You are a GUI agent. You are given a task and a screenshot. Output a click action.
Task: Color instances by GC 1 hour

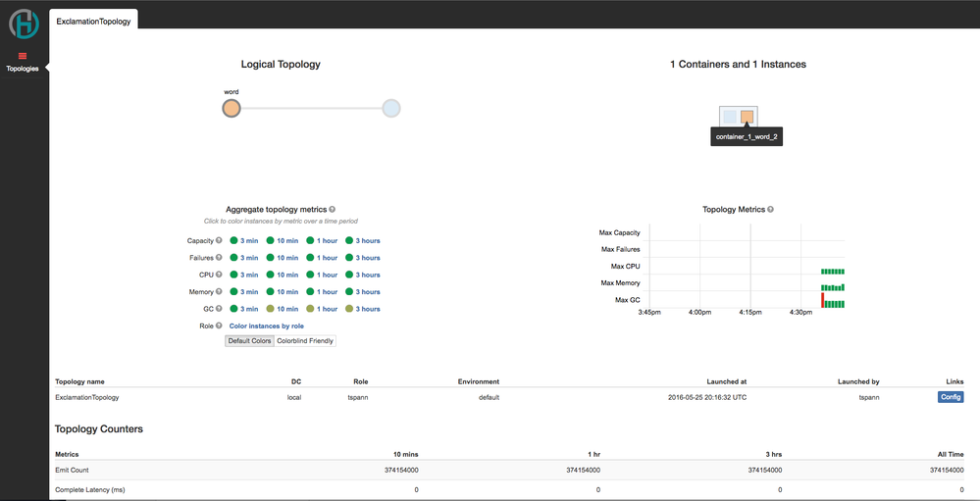click(x=322, y=309)
